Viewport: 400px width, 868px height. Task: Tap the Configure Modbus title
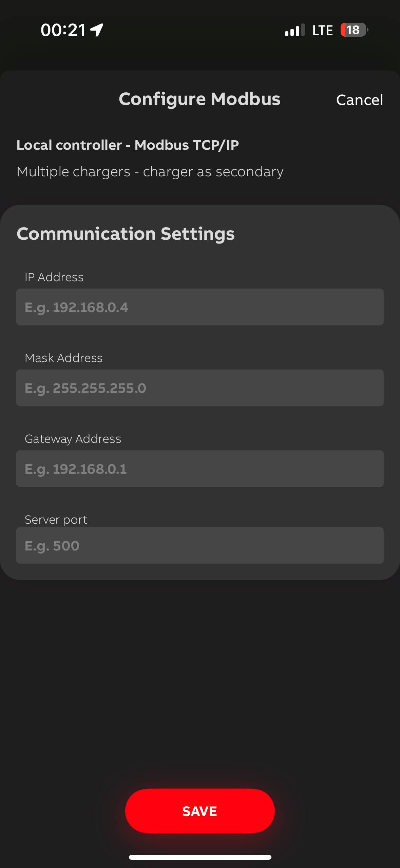(199, 99)
